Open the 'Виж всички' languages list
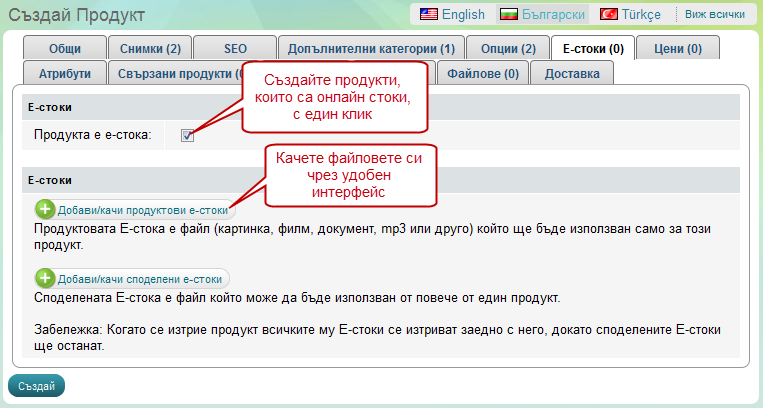Image resolution: width=763 pixels, height=408 pixels. point(715,14)
